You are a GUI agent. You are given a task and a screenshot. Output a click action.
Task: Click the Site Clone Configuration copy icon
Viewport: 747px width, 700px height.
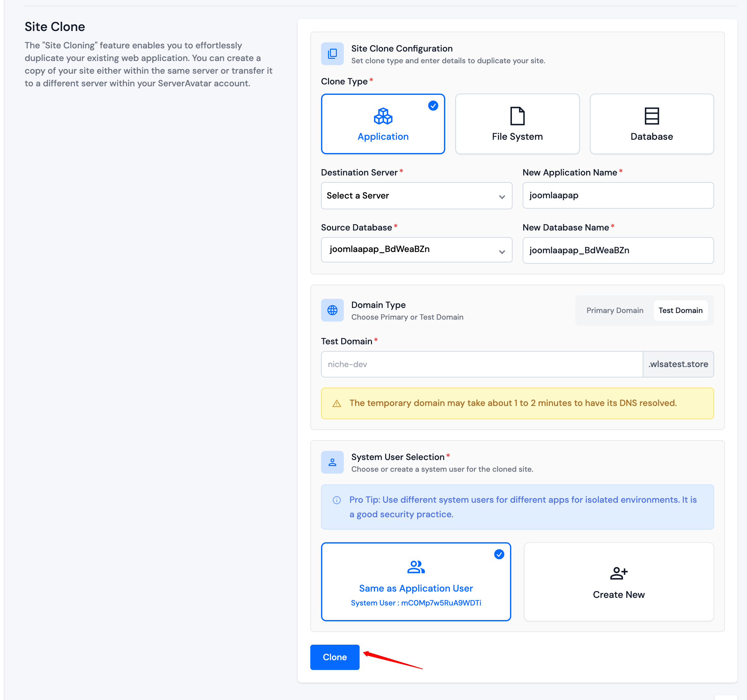(332, 54)
